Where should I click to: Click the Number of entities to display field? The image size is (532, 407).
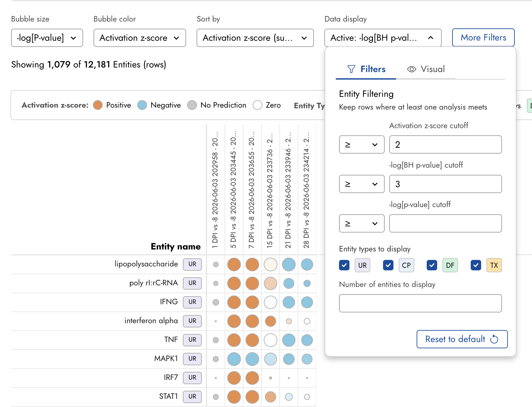(x=421, y=303)
